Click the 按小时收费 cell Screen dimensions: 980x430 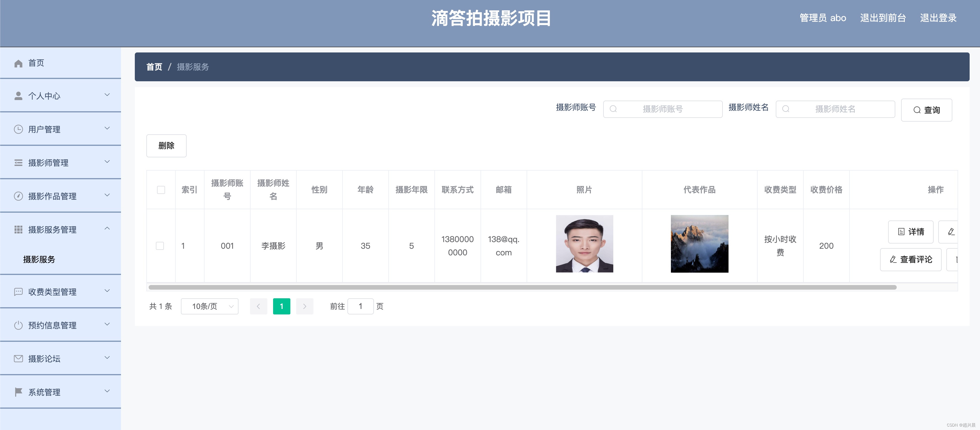pyautogui.click(x=780, y=246)
